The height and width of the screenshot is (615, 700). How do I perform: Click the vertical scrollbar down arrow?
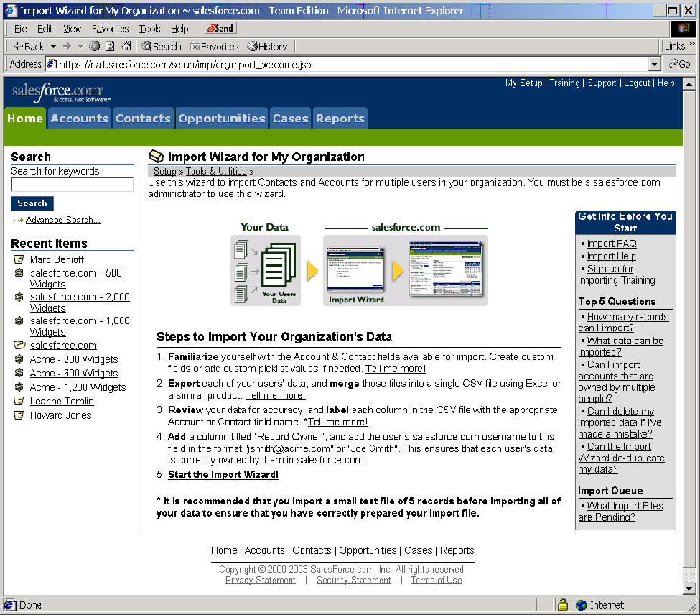[x=689, y=588]
